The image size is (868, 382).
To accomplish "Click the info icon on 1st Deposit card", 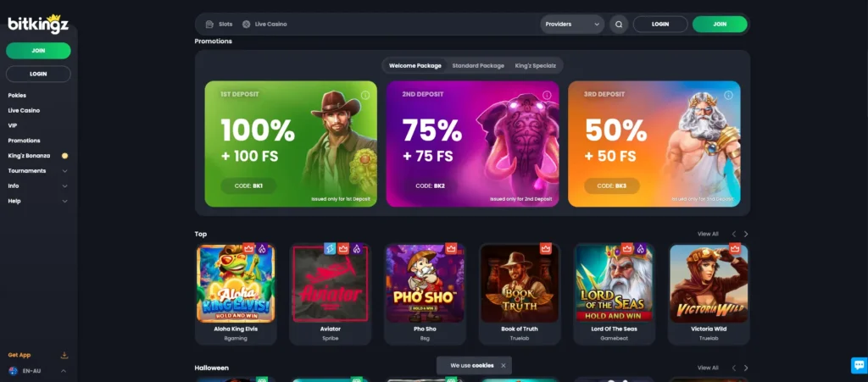I will [x=364, y=95].
